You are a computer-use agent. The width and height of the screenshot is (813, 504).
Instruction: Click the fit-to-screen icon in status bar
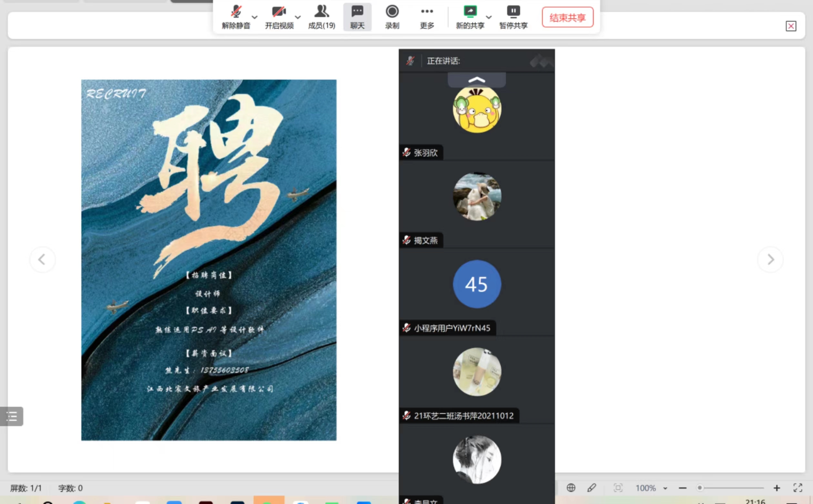[618, 488]
